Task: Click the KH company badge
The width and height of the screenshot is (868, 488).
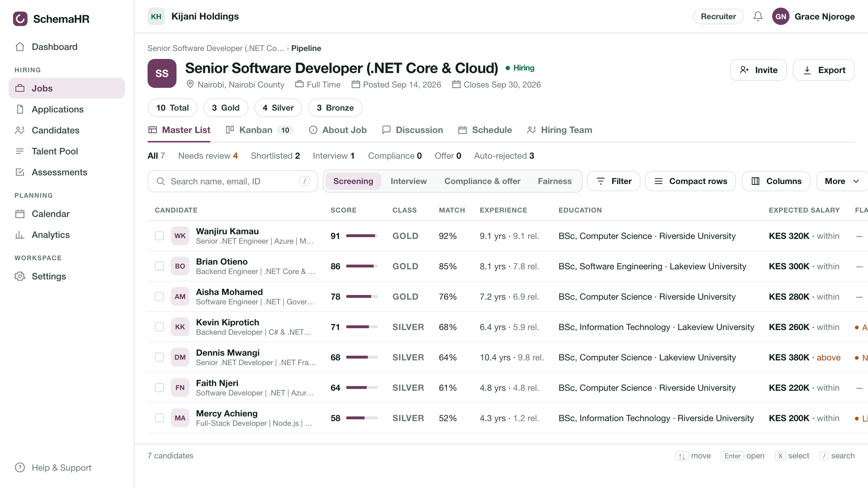Action: pyautogui.click(x=156, y=16)
